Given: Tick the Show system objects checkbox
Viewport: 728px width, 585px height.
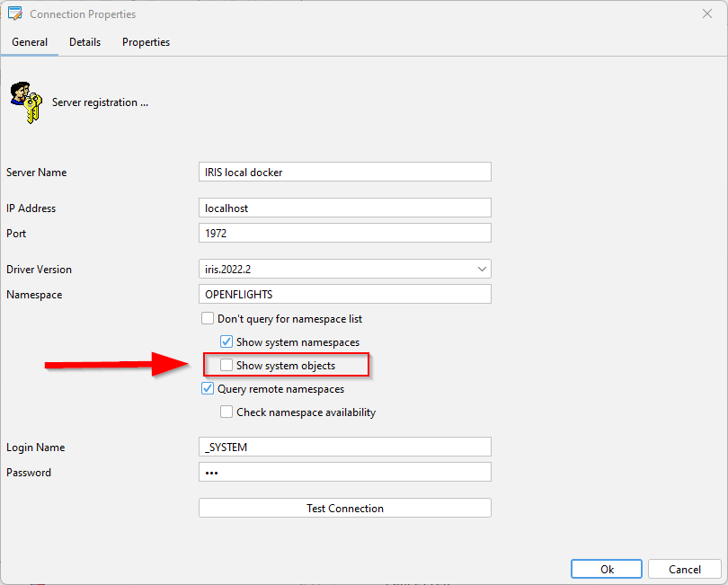Looking at the screenshot, I should (227, 366).
